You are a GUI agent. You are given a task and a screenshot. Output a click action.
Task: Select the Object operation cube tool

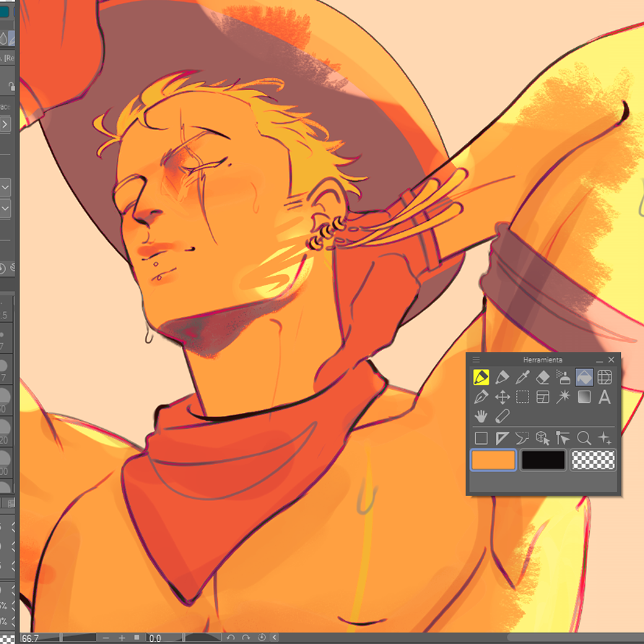543,438
